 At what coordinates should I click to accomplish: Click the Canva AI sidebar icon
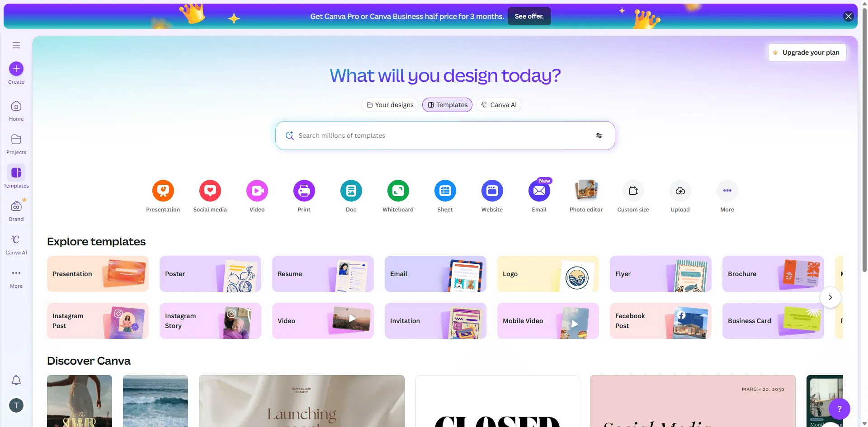pos(16,240)
